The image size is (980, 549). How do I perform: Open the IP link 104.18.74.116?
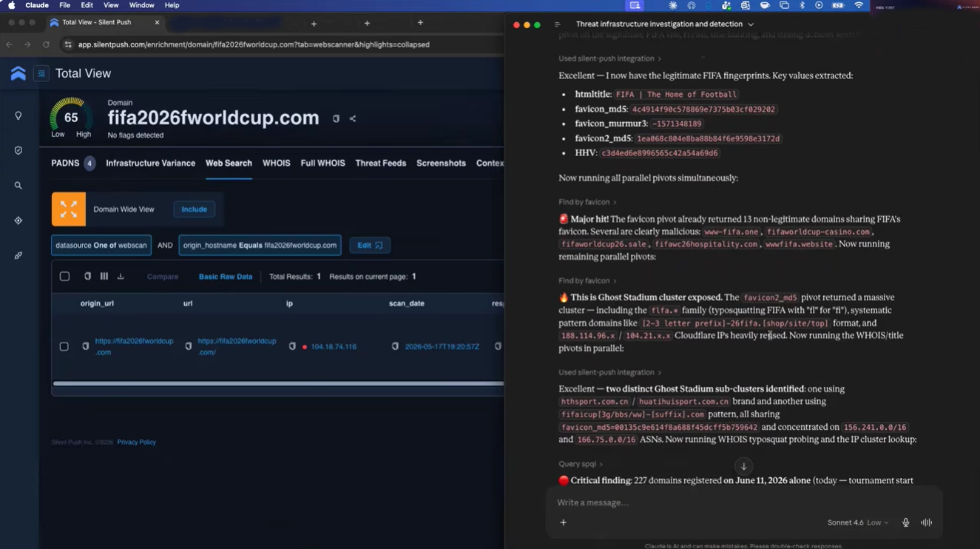pyautogui.click(x=334, y=346)
